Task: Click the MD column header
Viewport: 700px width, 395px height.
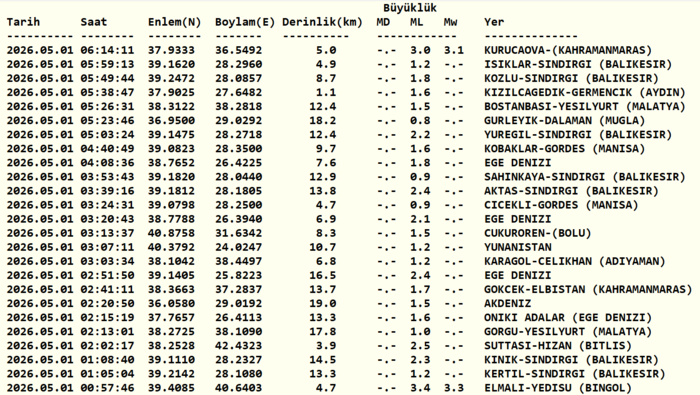Action: pos(383,22)
